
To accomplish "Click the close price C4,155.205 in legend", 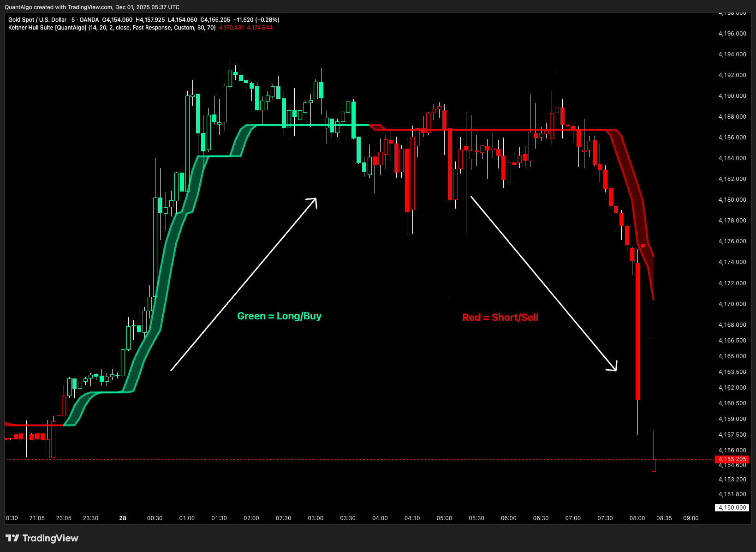I will click(x=215, y=20).
